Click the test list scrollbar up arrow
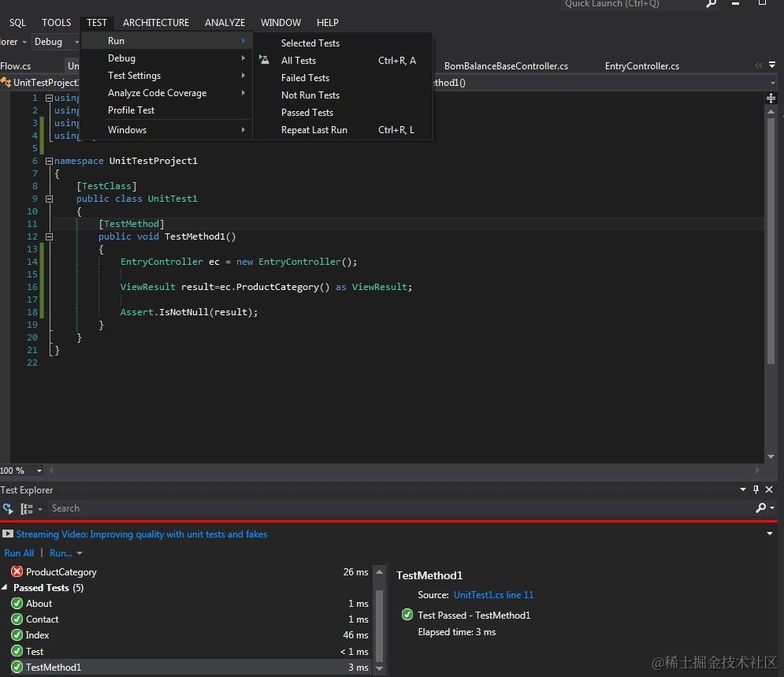Image resolution: width=784 pixels, height=677 pixels. click(x=380, y=571)
